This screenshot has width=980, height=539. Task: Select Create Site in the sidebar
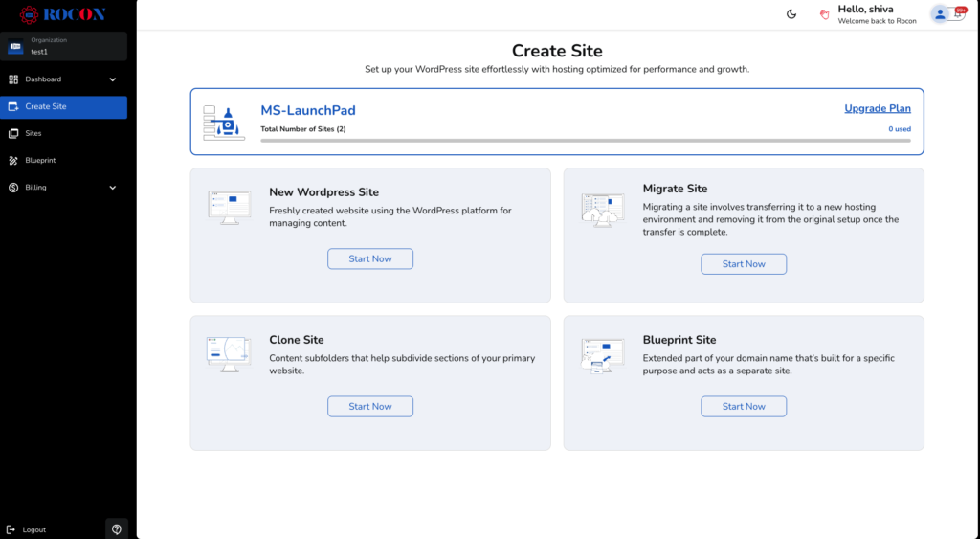point(46,106)
